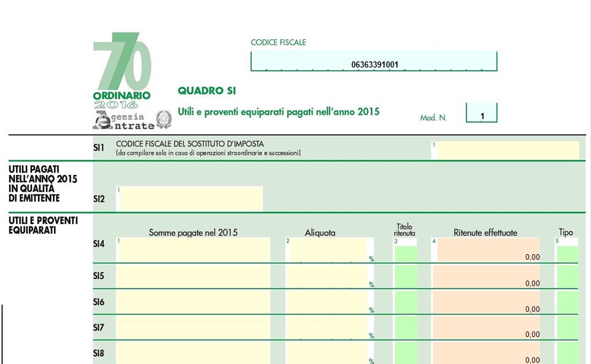
Task: Select the Mod. N. field containing 1
Action: point(482,112)
